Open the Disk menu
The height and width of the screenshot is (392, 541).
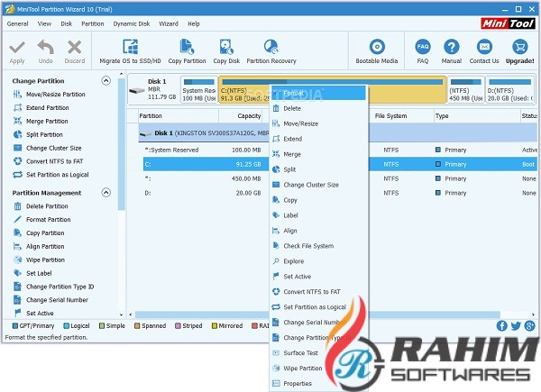pos(66,23)
